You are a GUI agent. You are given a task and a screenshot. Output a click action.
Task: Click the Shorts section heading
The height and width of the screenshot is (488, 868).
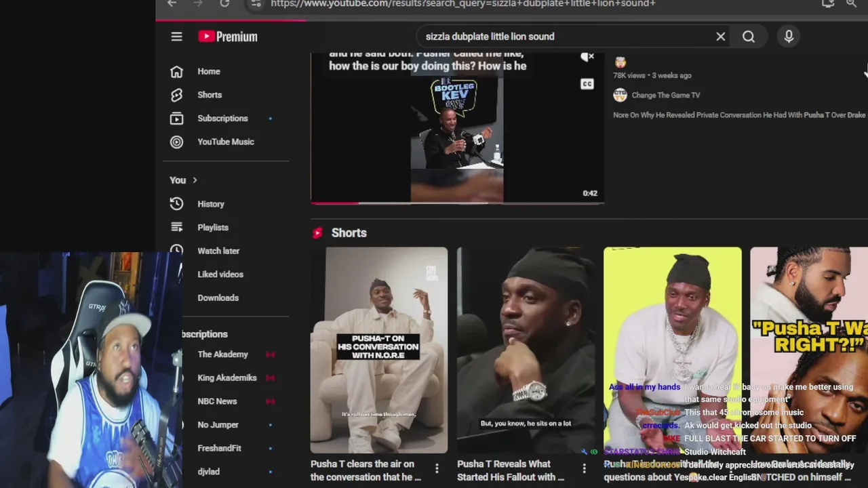pos(349,233)
